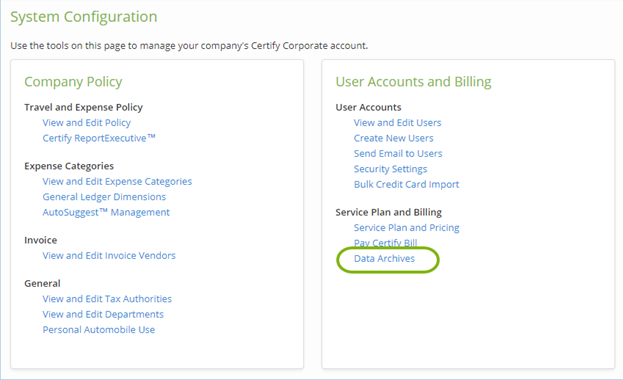Click the Service Plan and Billing subheading
The width and height of the screenshot is (623, 380).
(389, 213)
